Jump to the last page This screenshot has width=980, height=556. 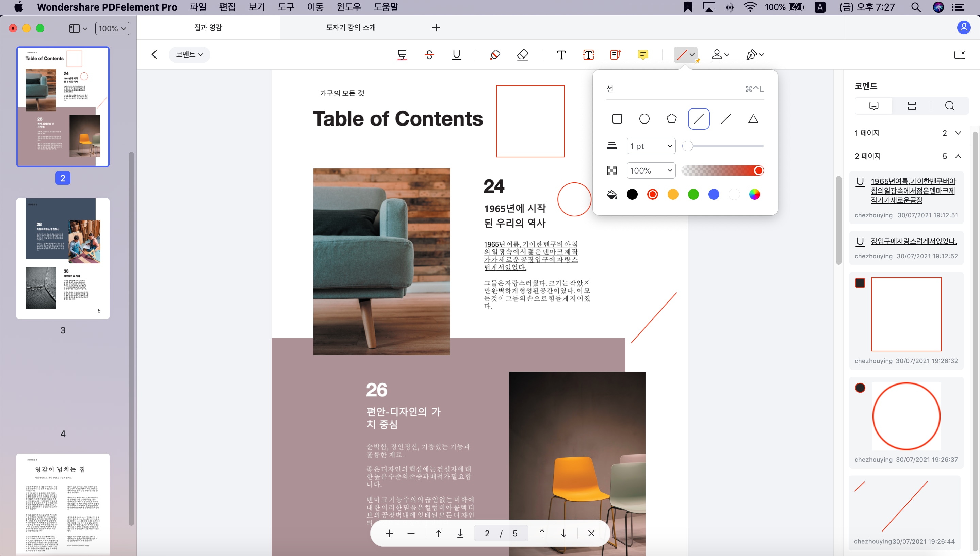tap(460, 533)
